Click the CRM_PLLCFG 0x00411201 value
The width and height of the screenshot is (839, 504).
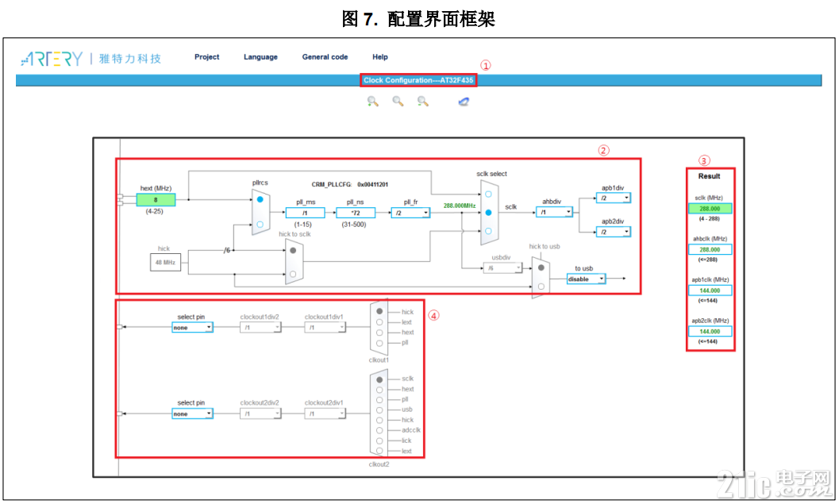[x=372, y=185]
